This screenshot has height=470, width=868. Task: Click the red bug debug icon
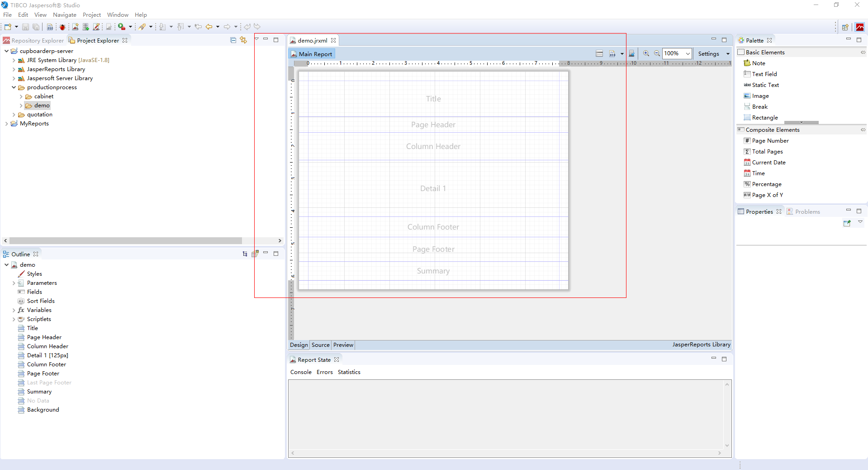tap(62, 27)
